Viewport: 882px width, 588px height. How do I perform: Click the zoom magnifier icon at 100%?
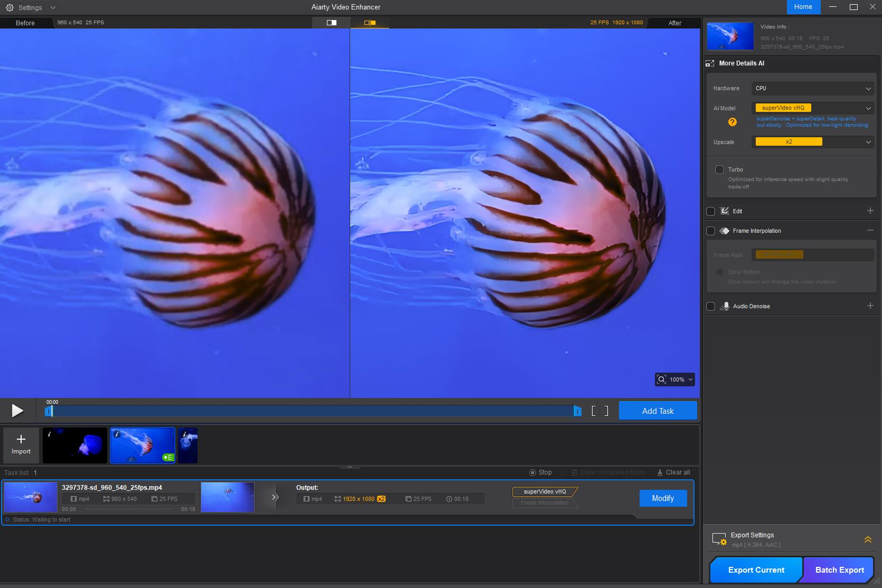pos(661,380)
